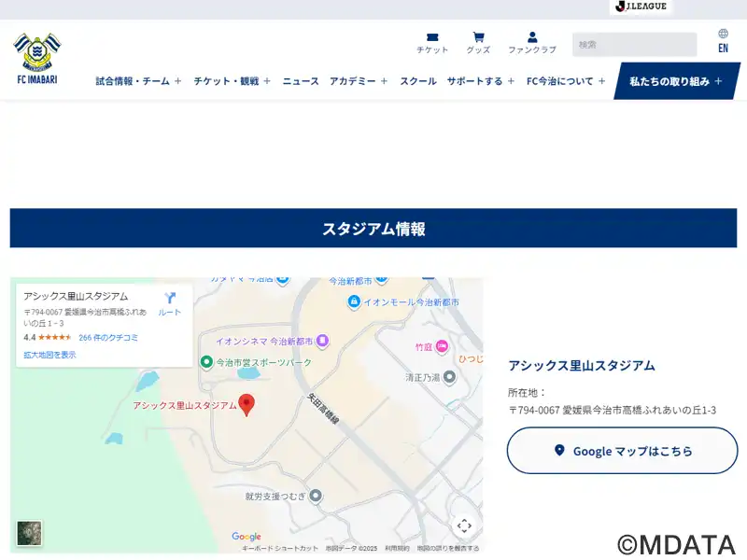This screenshot has height=560, width=747.
Task: Expand the アカデミー menu
Action: pyautogui.click(x=359, y=81)
